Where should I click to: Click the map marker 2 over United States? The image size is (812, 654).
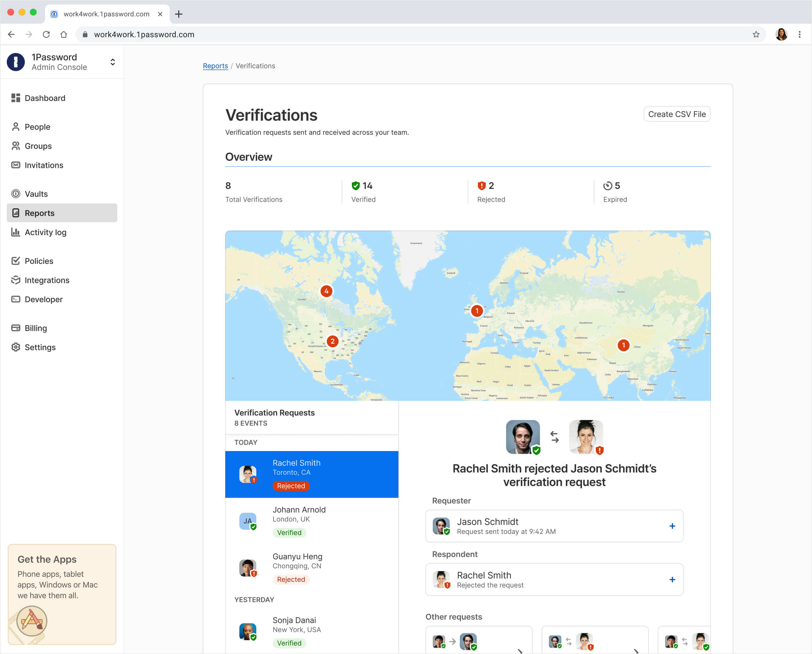pos(332,341)
